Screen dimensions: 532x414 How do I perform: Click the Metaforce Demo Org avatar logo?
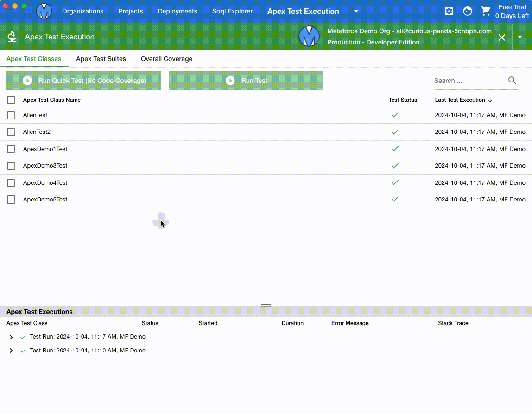(x=309, y=36)
